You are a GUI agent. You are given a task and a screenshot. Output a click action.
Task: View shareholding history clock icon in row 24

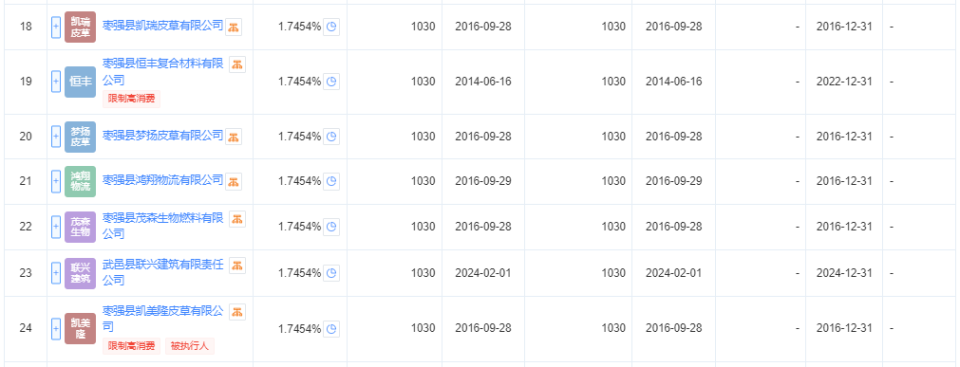331,328
